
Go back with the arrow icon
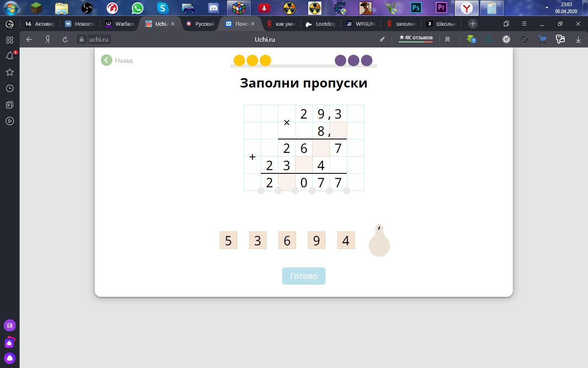(x=29, y=40)
